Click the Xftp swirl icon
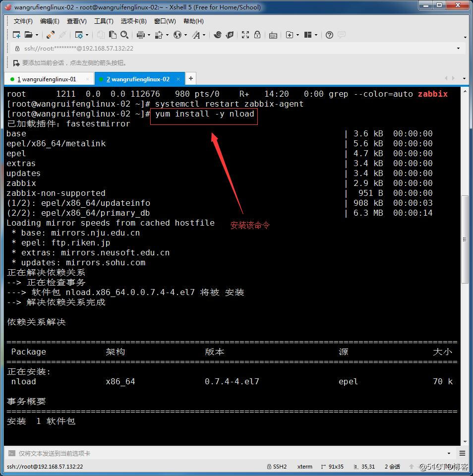Image resolution: width=473 pixels, height=476 pixels. (217, 35)
